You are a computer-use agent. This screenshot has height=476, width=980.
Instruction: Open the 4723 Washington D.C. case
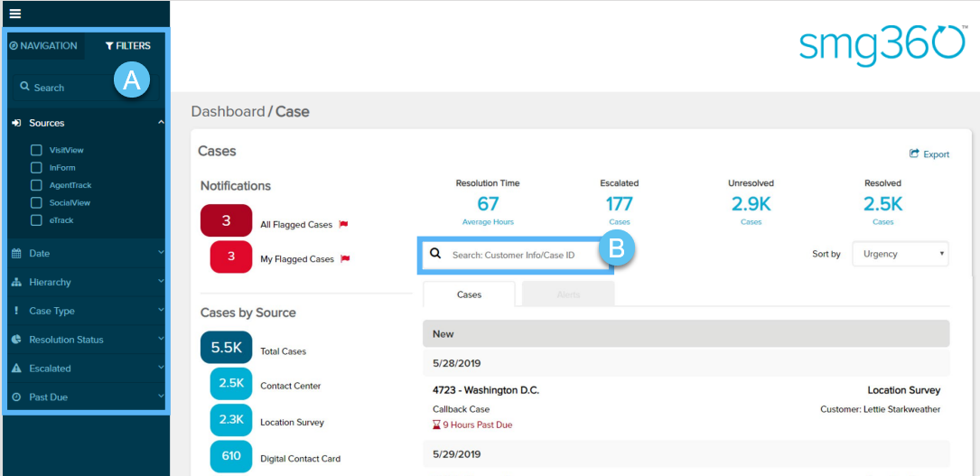point(486,390)
